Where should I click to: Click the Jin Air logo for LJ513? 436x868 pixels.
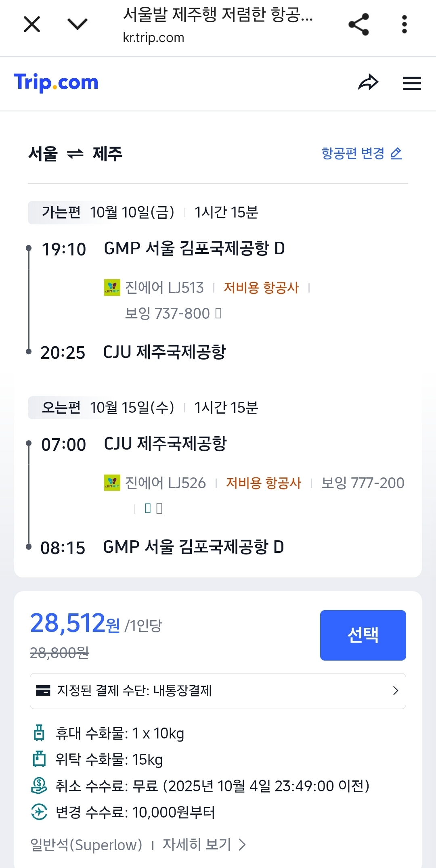[112, 288]
